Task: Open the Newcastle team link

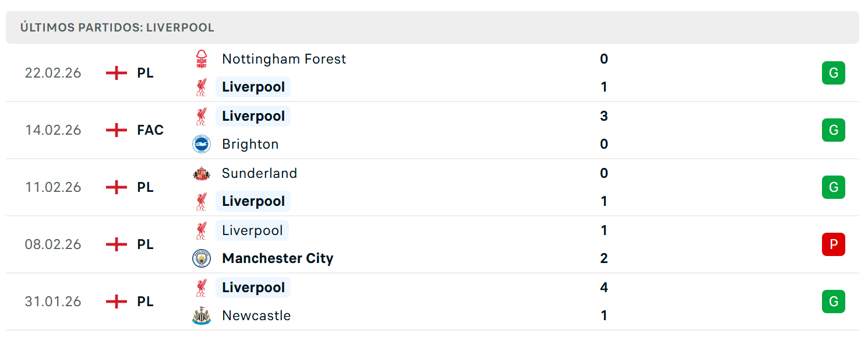Action: click(x=256, y=316)
